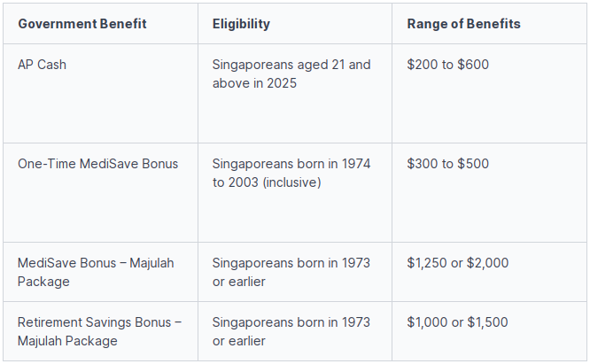
Task: Click Retirement Savings Bonus row eligibility cell
Action: (x=291, y=331)
